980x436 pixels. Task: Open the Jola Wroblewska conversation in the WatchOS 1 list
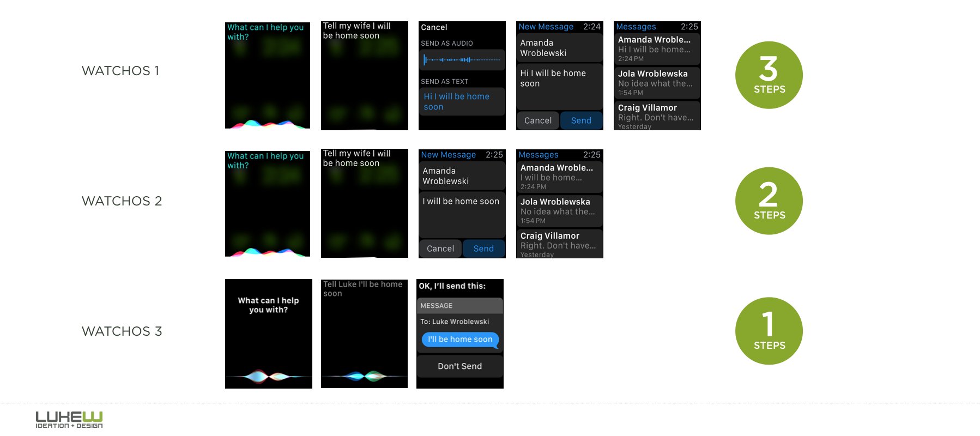[657, 83]
